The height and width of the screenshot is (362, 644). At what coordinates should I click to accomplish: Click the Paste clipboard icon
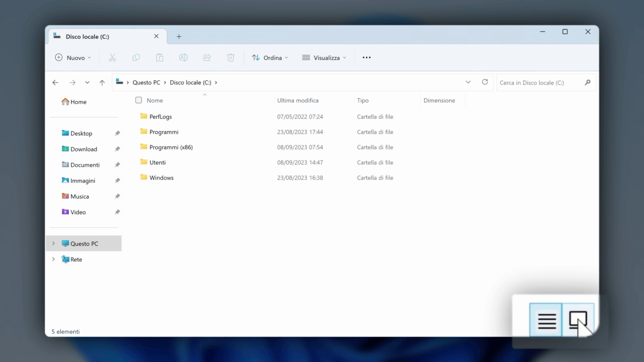click(160, 58)
